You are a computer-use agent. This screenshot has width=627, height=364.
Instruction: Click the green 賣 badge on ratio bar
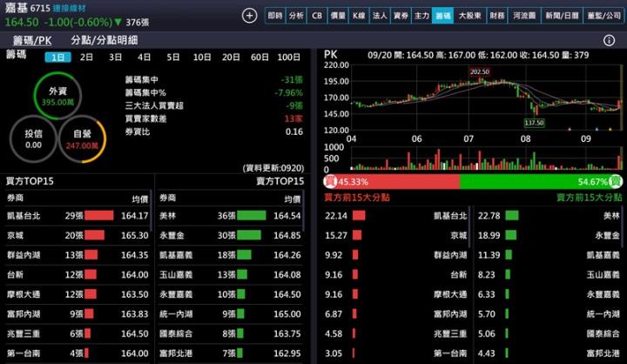[x=616, y=181]
